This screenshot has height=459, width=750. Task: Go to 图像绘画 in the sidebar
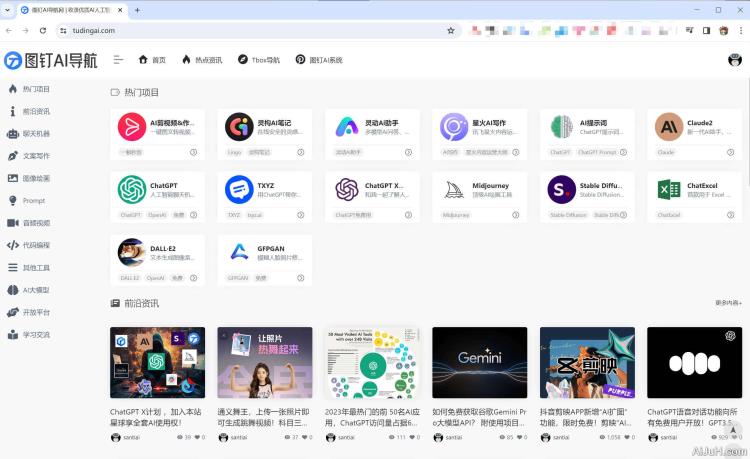click(36, 178)
